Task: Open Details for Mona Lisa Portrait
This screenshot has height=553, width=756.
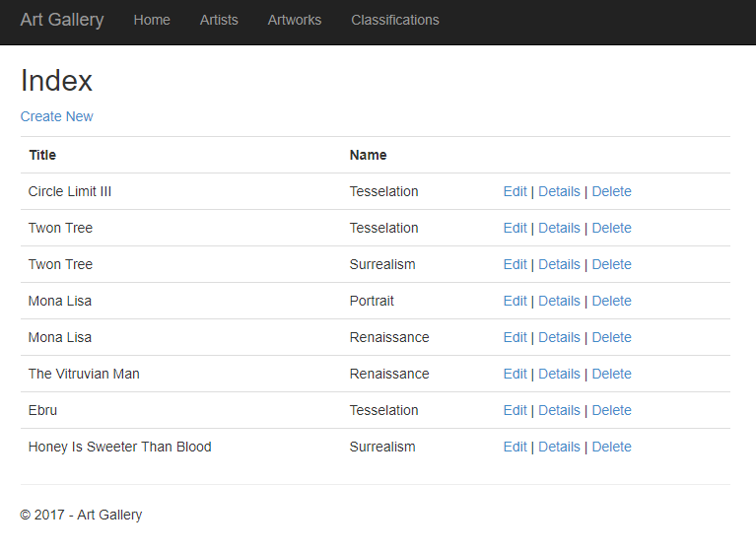Action: click(x=559, y=301)
